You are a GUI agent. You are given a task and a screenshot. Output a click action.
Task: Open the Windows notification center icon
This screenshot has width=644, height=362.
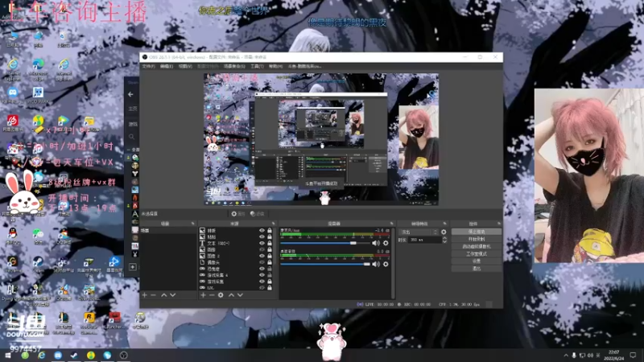[x=633, y=356]
